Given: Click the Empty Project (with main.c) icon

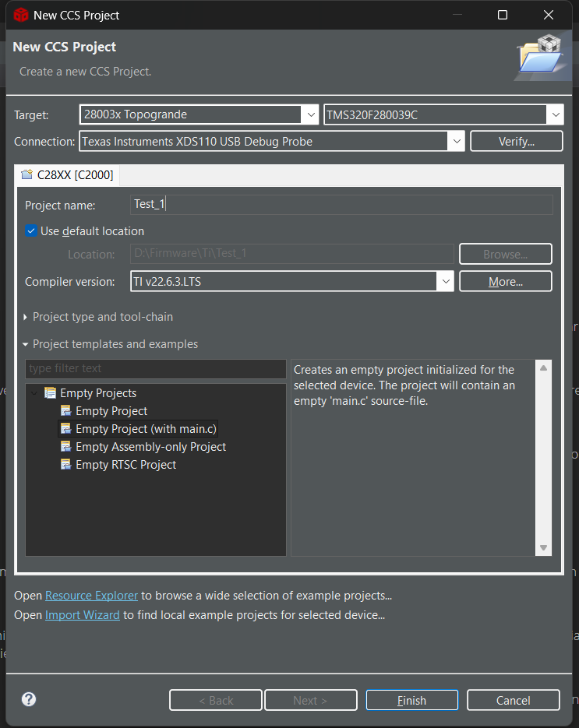Looking at the screenshot, I should (66, 428).
